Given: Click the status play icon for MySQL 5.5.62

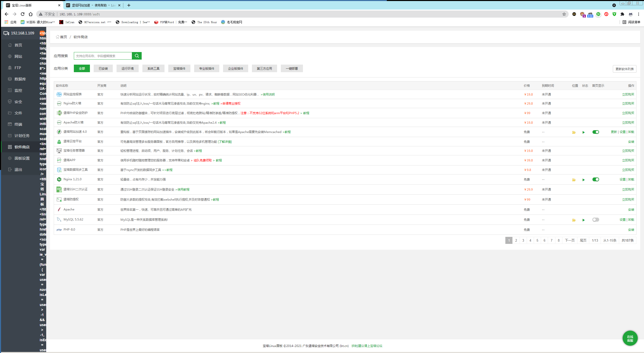Looking at the screenshot, I should pyautogui.click(x=583, y=220).
